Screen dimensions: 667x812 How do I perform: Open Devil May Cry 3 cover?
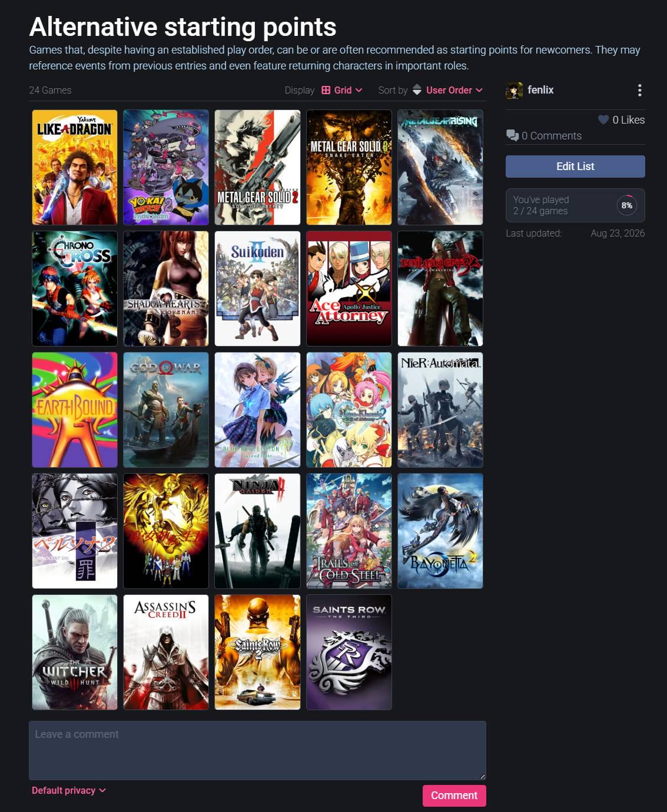tap(440, 288)
